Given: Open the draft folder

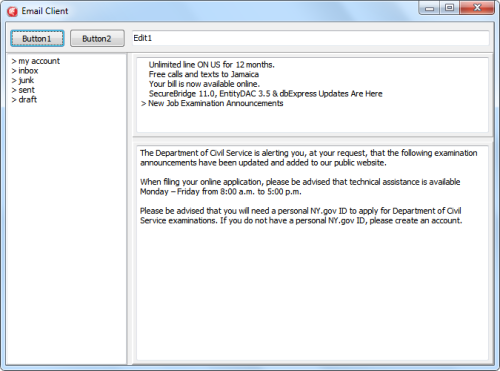Looking at the screenshot, I should pos(27,100).
